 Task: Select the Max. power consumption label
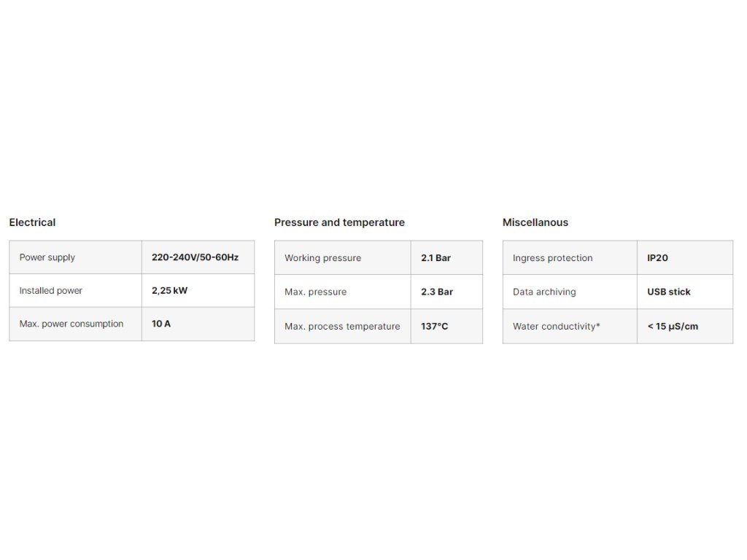pos(71,324)
